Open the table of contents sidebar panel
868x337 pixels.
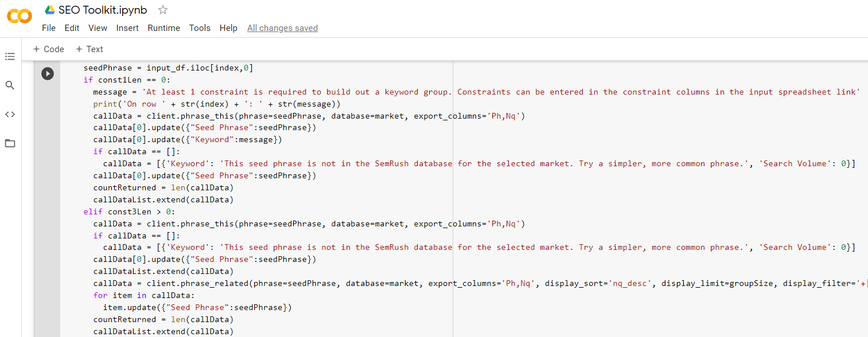[10, 57]
